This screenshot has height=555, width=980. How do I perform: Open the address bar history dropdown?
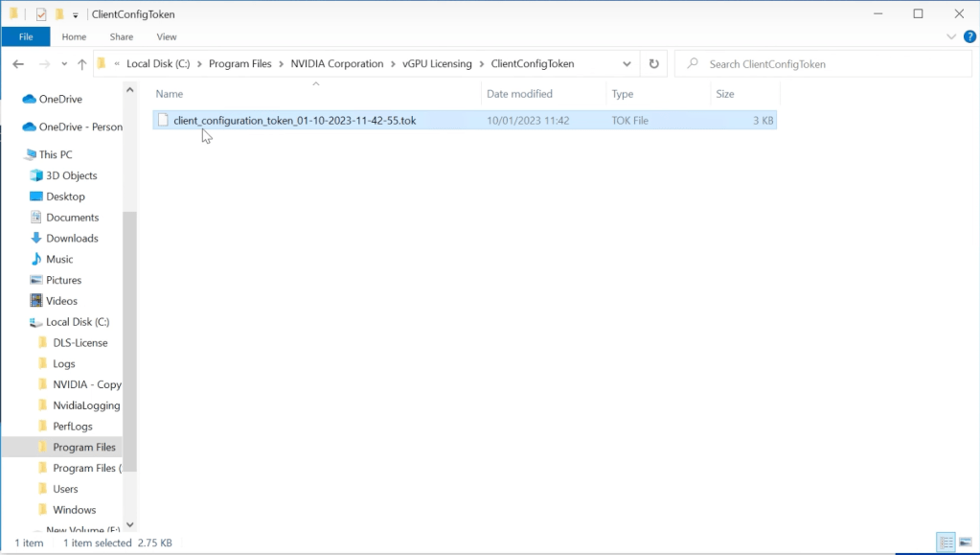click(x=627, y=64)
